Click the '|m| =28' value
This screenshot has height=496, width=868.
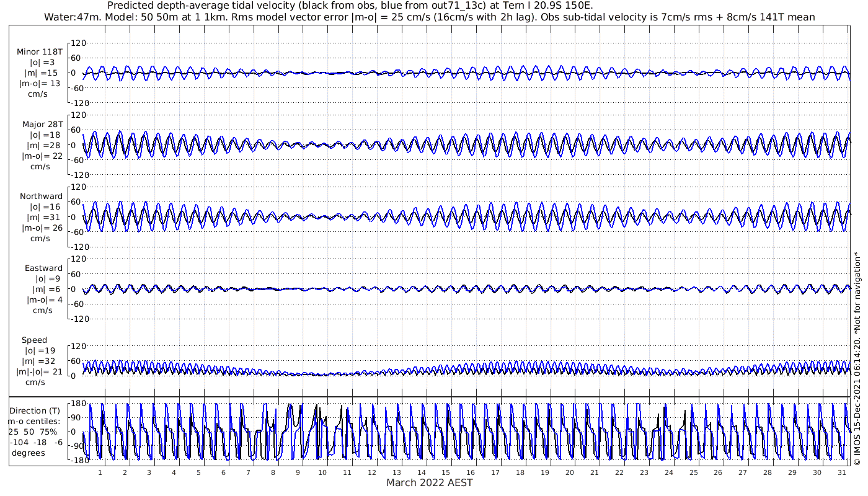click(45, 145)
